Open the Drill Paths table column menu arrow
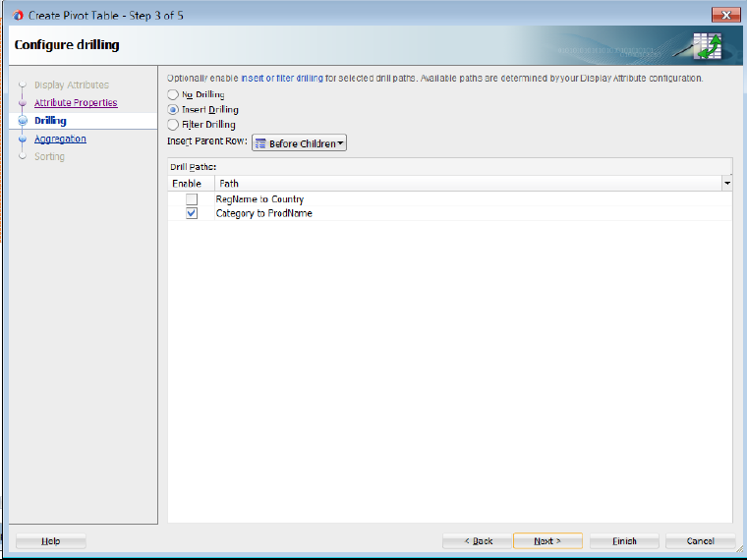Screen dimensions: 747x560 (727, 184)
